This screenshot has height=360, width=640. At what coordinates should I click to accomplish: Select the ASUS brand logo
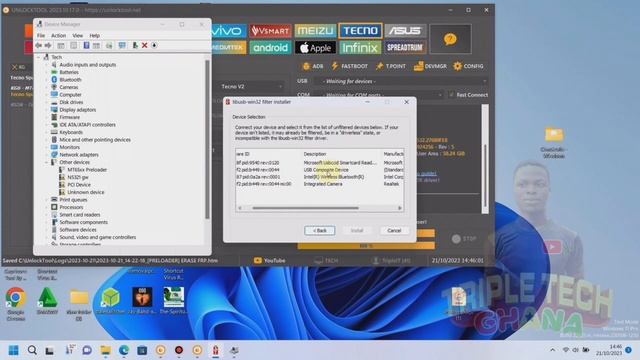[x=404, y=31]
